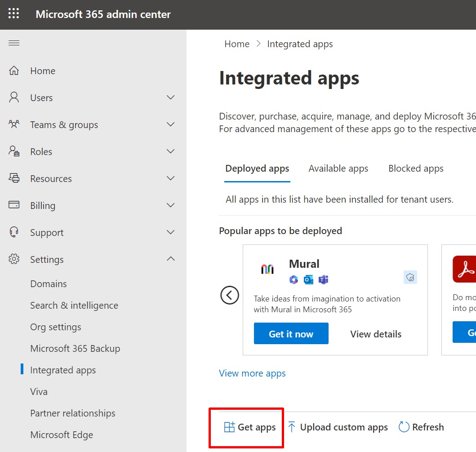Click the Roles label in sidebar
This screenshot has height=452, width=476.
pyautogui.click(x=41, y=151)
